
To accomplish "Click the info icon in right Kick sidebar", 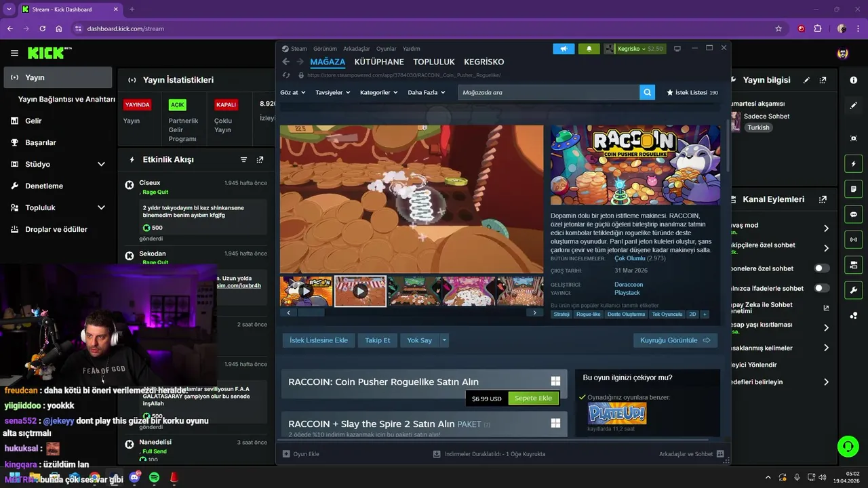I will tap(853, 80).
